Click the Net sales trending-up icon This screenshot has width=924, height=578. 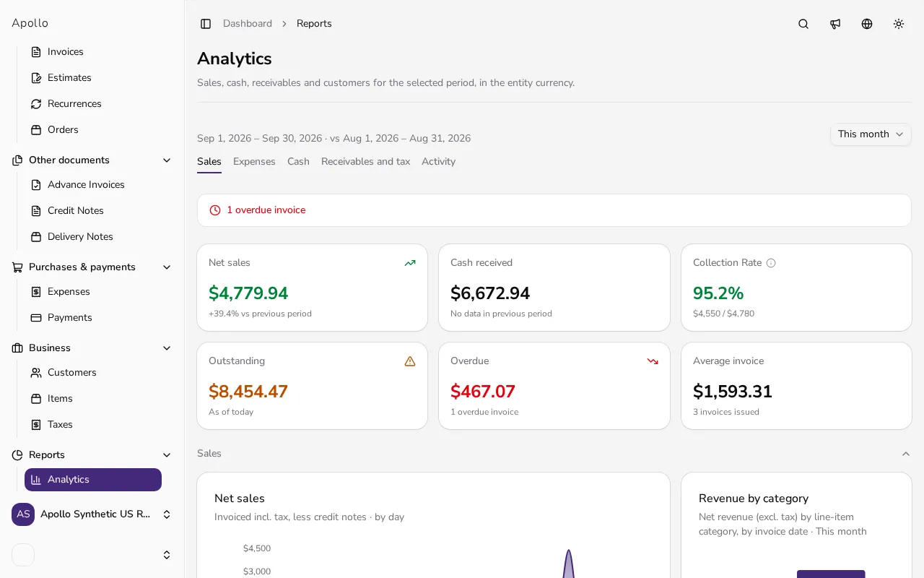point(410,263)
